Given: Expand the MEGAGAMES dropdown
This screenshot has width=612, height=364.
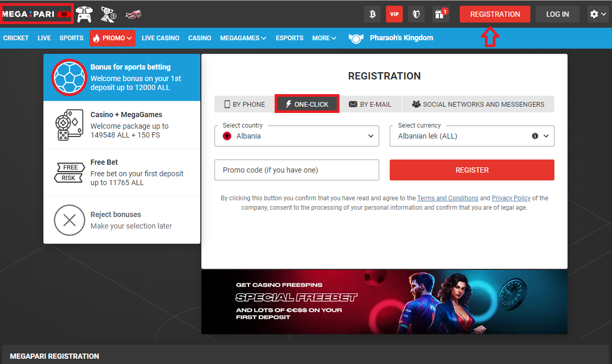Looking at the screenshot, I should (x=243, y=38).
